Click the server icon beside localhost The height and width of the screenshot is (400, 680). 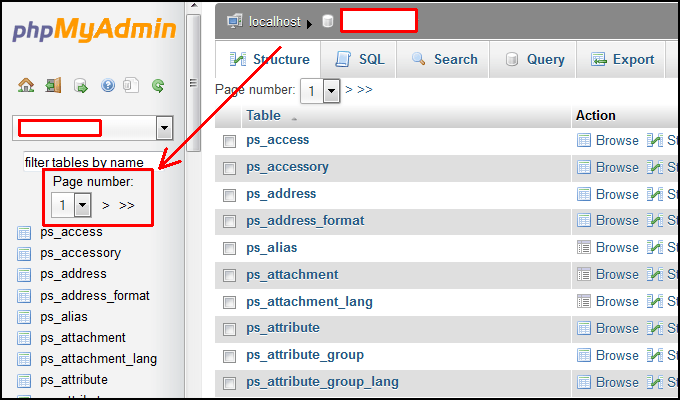235,21
